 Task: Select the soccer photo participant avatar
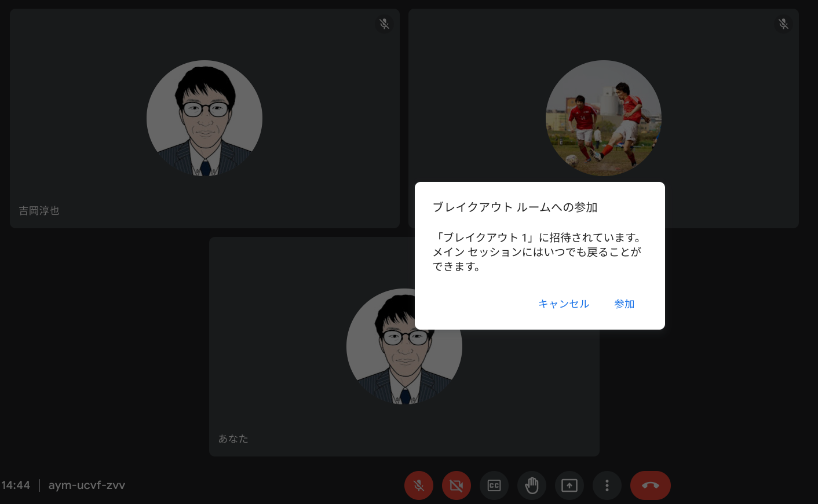pos(604,118)
